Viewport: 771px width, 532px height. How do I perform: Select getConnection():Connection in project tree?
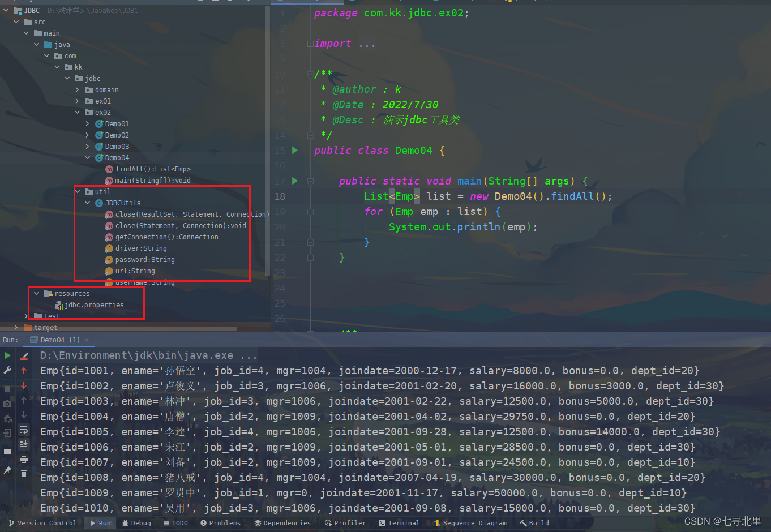(x=166, y=237)
